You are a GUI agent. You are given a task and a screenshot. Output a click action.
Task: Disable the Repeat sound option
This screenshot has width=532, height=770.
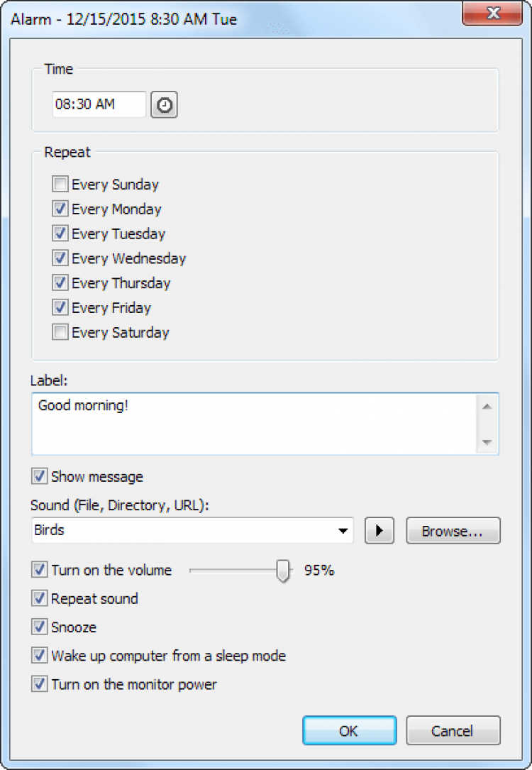tap(40, 599)
